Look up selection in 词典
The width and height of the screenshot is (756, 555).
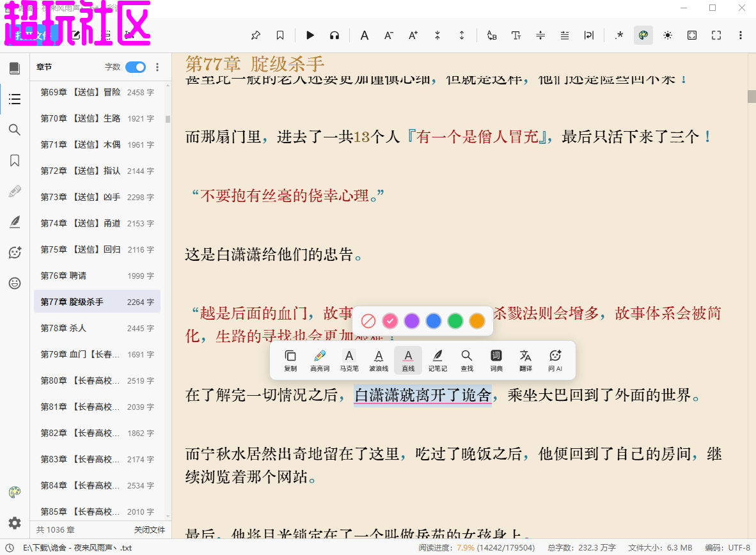coord(496,360)
